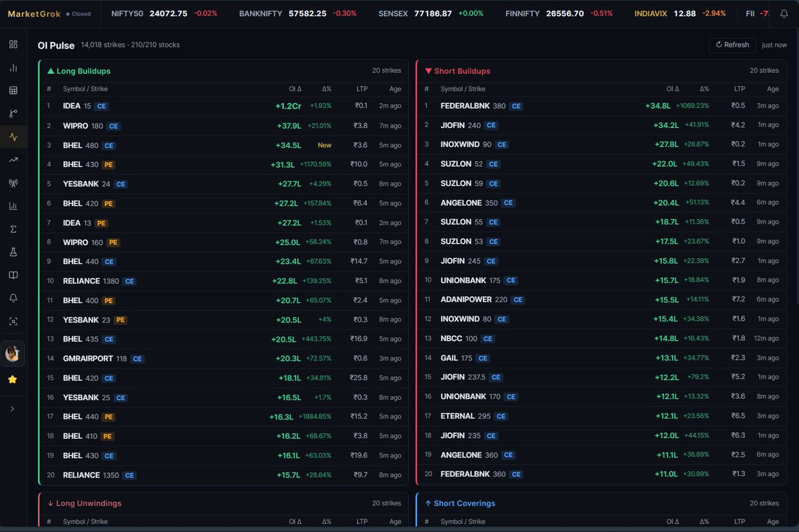Open the dashboard grid icon in sidebar
The width and height of the screenshot is (799, 532).
click(13, 45)
